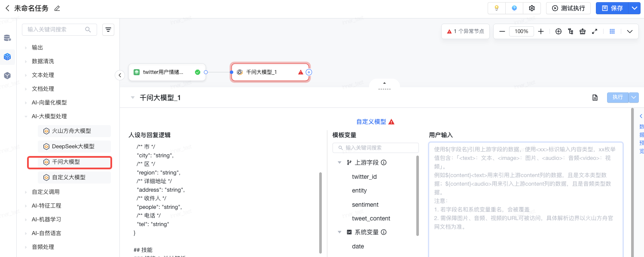Click the 100% zoom level field
Screen dimensions: 644x257
(x=522, y=31)
